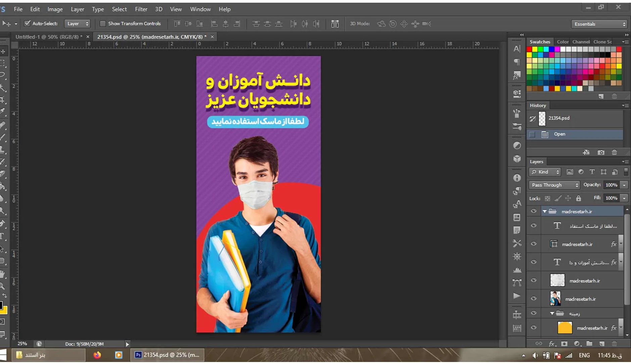Filter layers by type (T) icon
Image resolution: width=631 pixels, height=364 pixels.
point(592,172)
